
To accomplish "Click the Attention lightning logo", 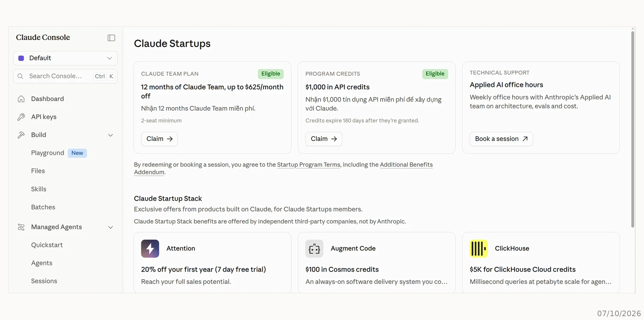I will coord(150,248).
